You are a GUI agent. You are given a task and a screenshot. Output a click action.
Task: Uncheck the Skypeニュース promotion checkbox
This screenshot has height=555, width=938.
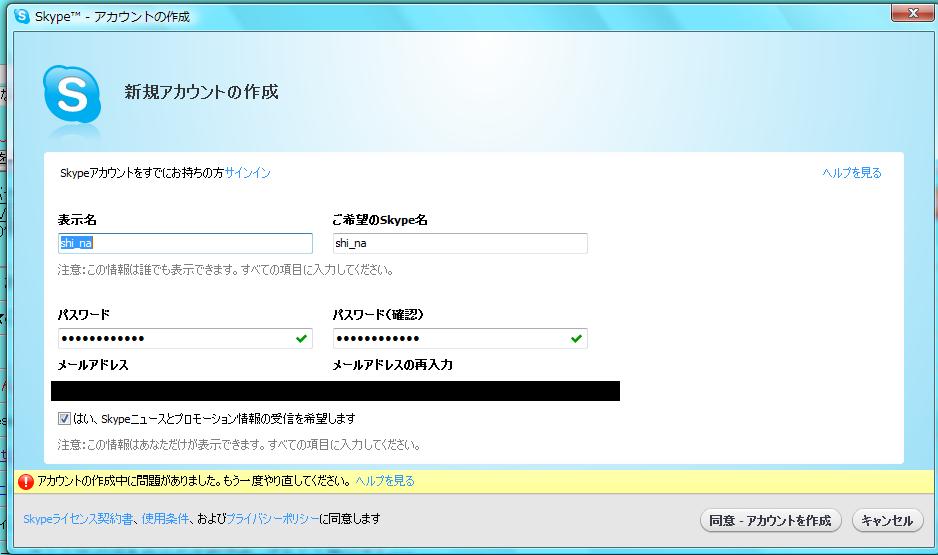click(x=64, y=419)
